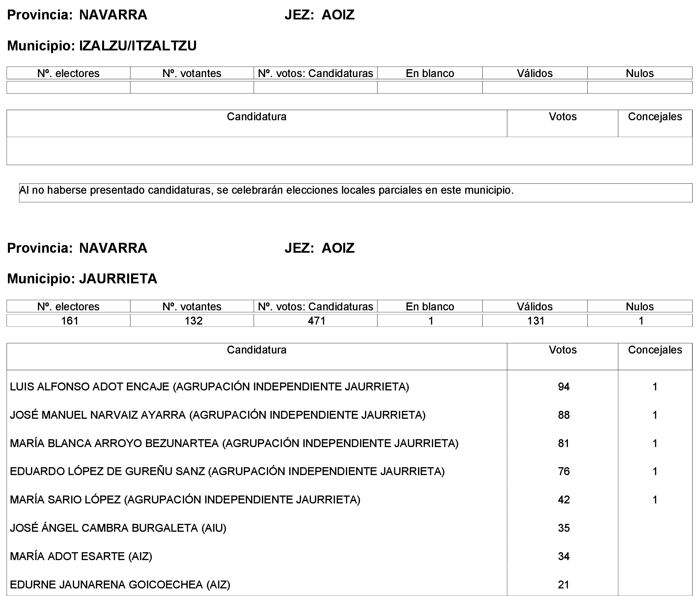Click Concejales value for Luis Alfonso Adot
The height and width of the screenshot is (596, 700).
(655, 386)
